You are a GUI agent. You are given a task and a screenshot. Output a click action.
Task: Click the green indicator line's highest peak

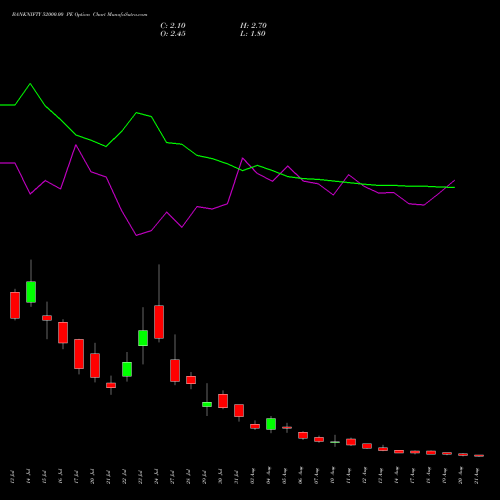click(x=30, y=84)
